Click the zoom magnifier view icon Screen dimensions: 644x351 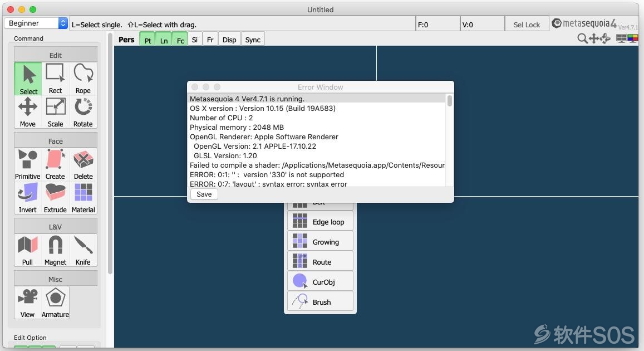point(582,38)
